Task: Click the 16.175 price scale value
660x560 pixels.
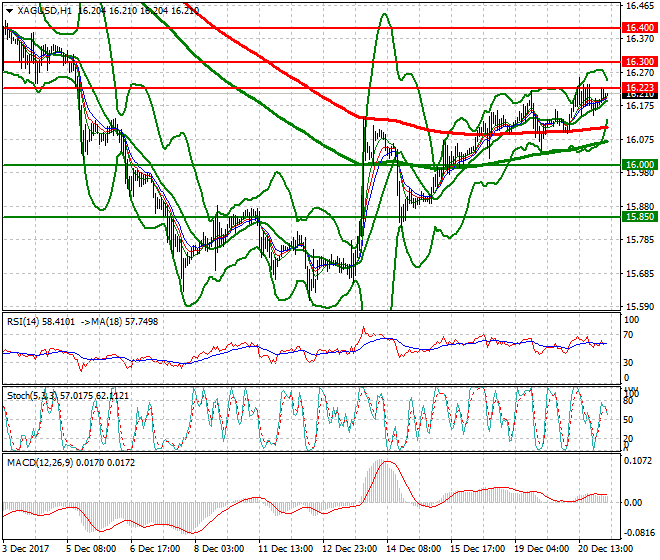Action: [x=640, y=106]
